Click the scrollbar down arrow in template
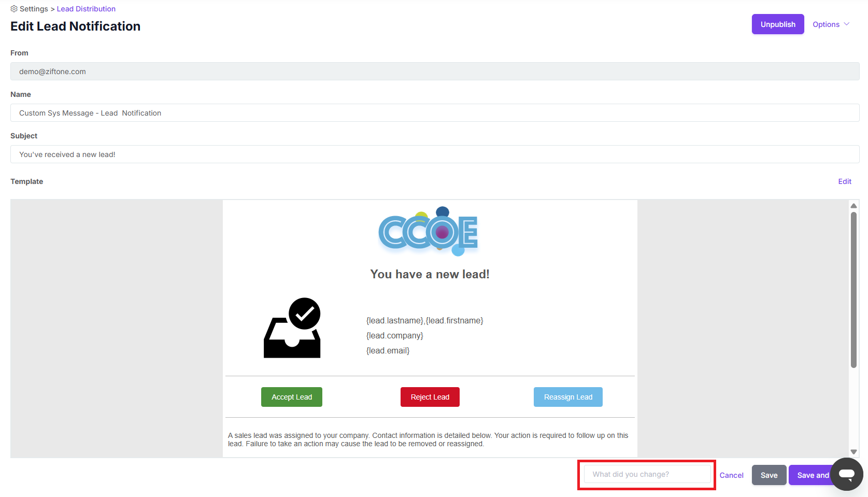868x497 pixels. pyautogui.click(x=853, y=452)
